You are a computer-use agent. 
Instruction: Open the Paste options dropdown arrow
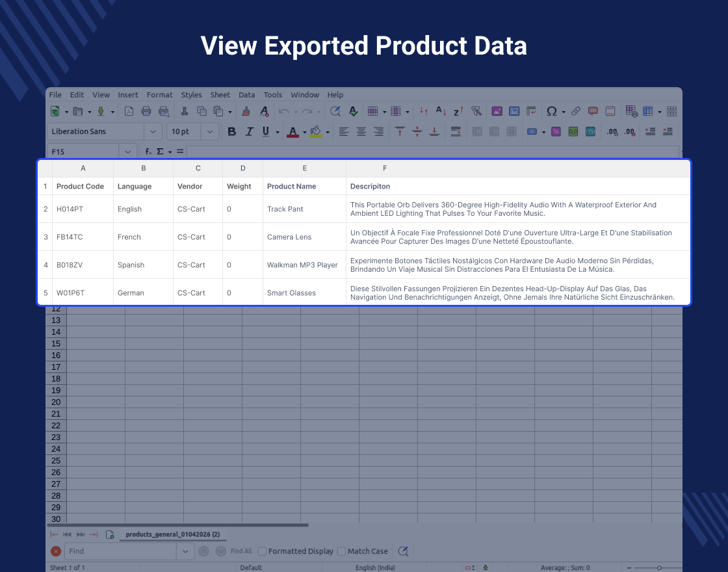[230, 112]
